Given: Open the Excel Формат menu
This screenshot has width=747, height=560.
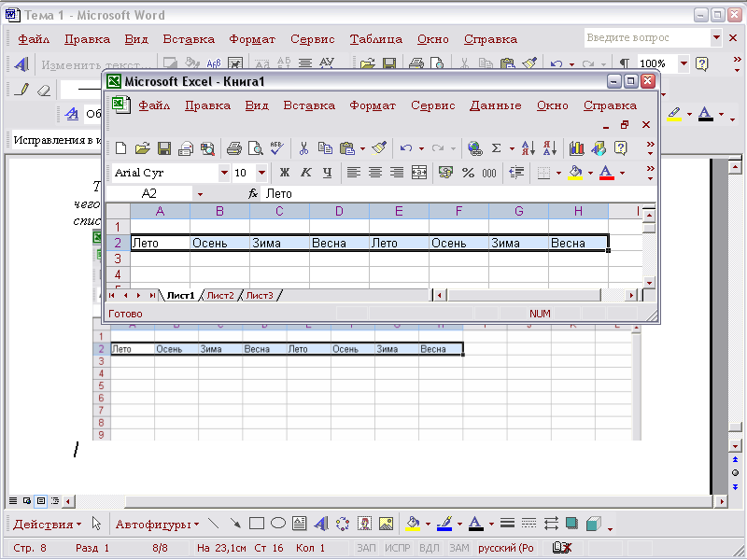Looking at the screenshot, I should click(x=373, y=105).
